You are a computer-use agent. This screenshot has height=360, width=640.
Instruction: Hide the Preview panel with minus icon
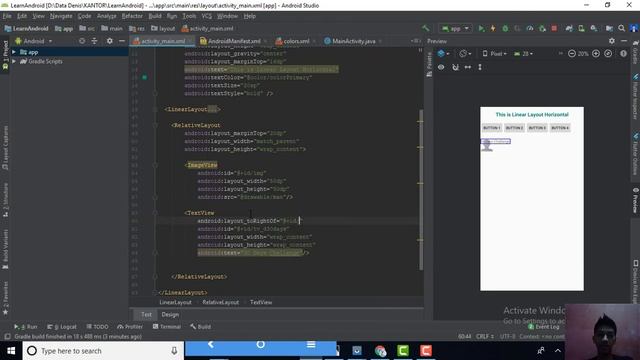tap(624, 41)
